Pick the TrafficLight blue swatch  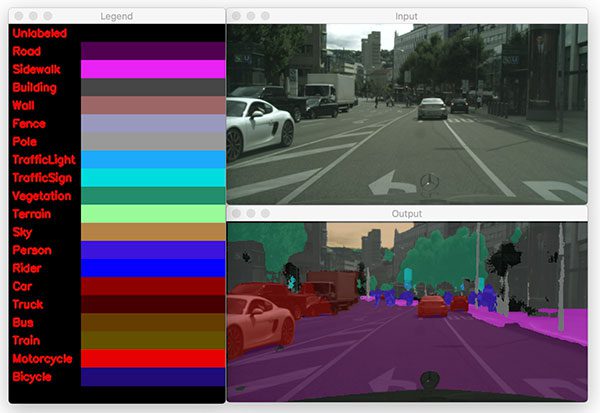pyautogui.click(x=153, y=160)
